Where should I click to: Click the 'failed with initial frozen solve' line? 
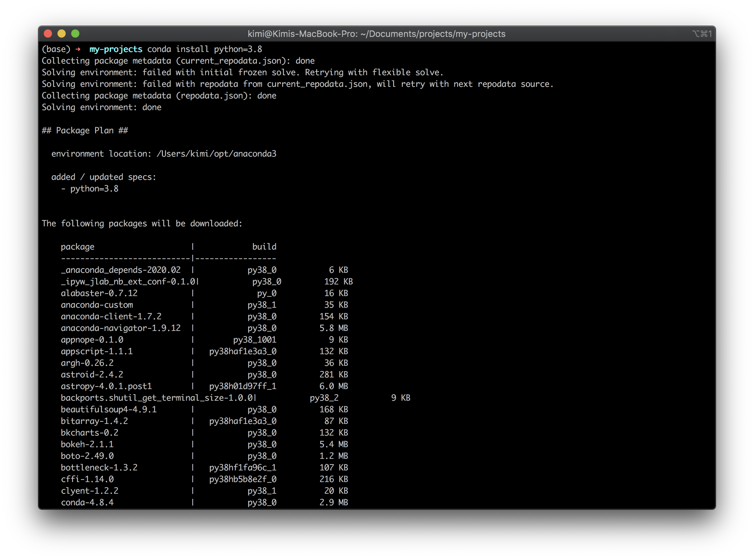243,72
